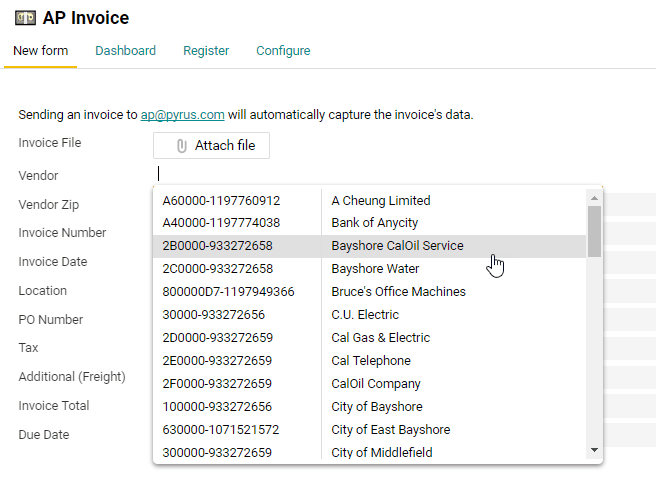The height and width of the screenshot is (477, 656).
Task: Click vendor code 100000-933272656
Action: coord(217,407)
